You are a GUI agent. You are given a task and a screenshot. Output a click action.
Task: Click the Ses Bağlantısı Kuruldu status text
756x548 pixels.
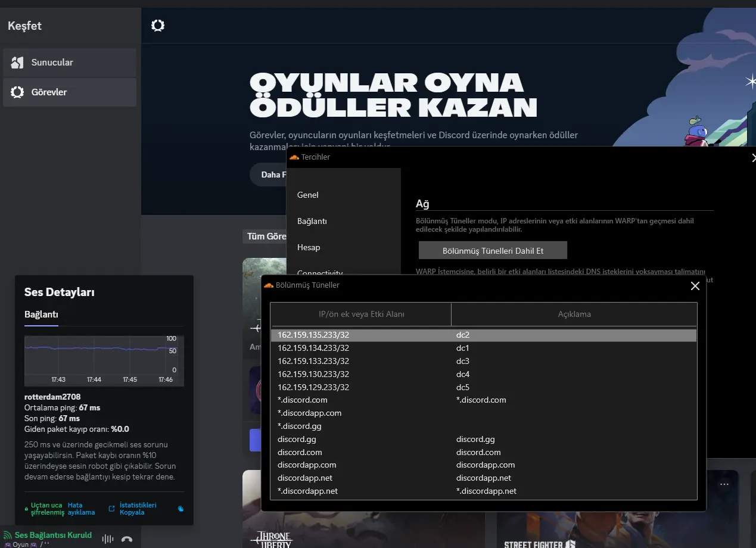(54, 535)
